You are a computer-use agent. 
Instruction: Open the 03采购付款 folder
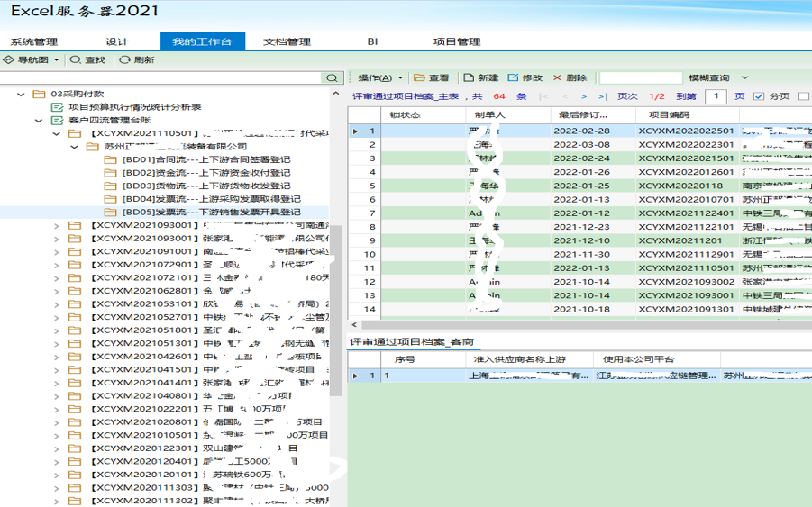(68, 95)
